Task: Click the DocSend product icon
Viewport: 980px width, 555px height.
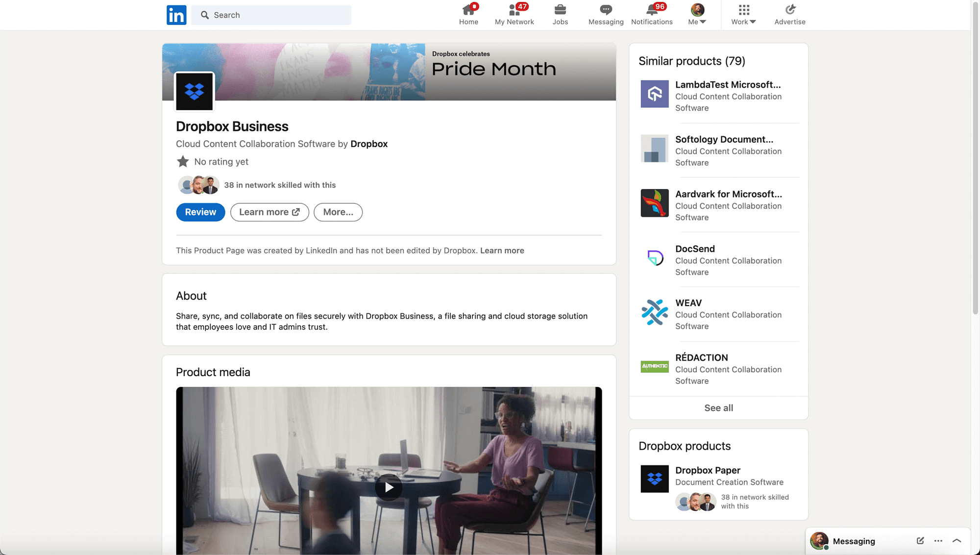Action: 654,258
